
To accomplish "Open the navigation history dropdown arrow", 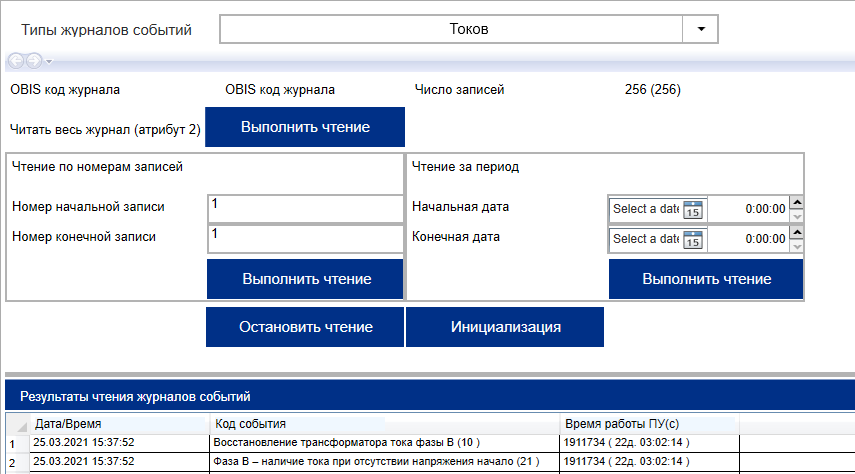I will 49,61.
